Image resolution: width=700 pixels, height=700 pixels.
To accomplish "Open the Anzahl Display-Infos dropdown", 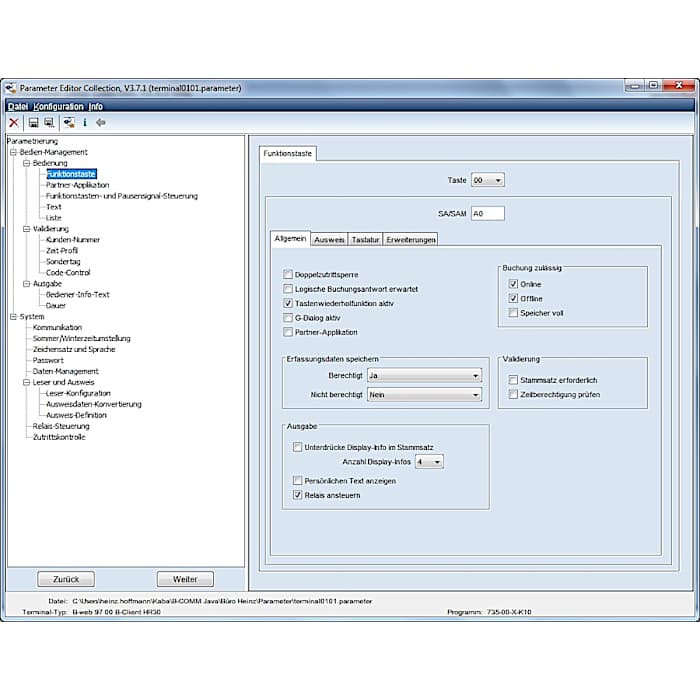I will (429, 462).
